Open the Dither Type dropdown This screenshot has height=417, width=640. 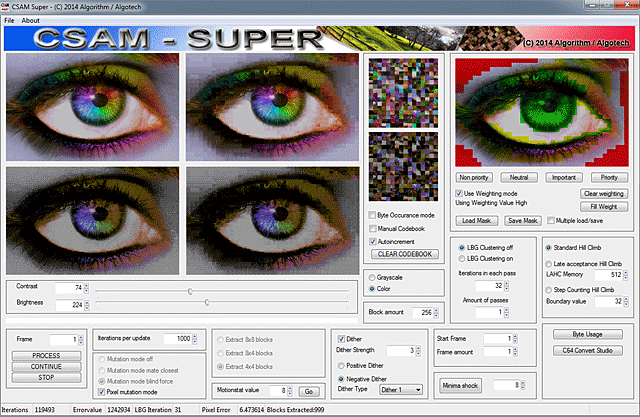(401, 390)
